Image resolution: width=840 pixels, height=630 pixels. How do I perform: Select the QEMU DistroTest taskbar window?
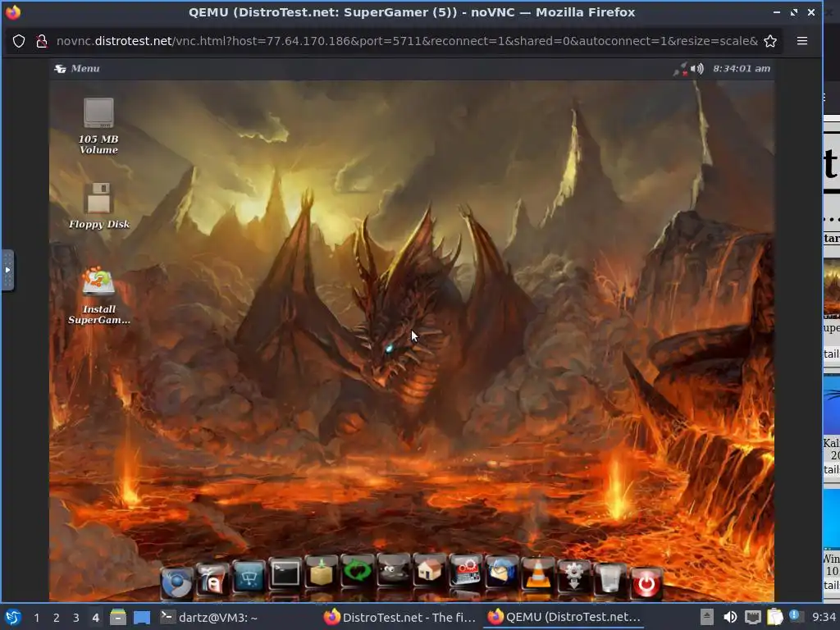[x=564, y=618]
